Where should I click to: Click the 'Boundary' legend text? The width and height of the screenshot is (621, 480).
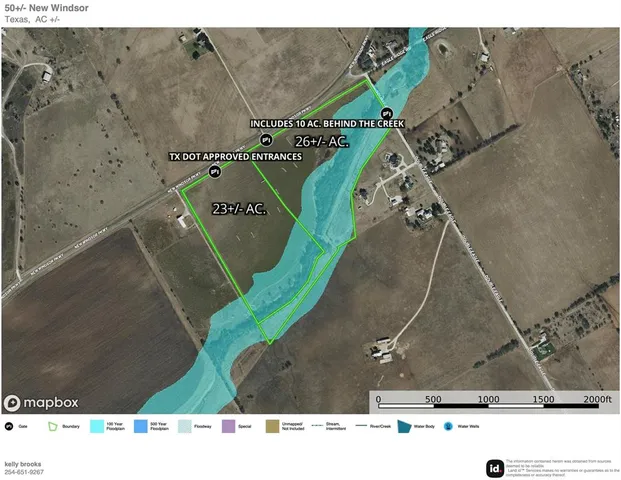click(x=71, y=427)
